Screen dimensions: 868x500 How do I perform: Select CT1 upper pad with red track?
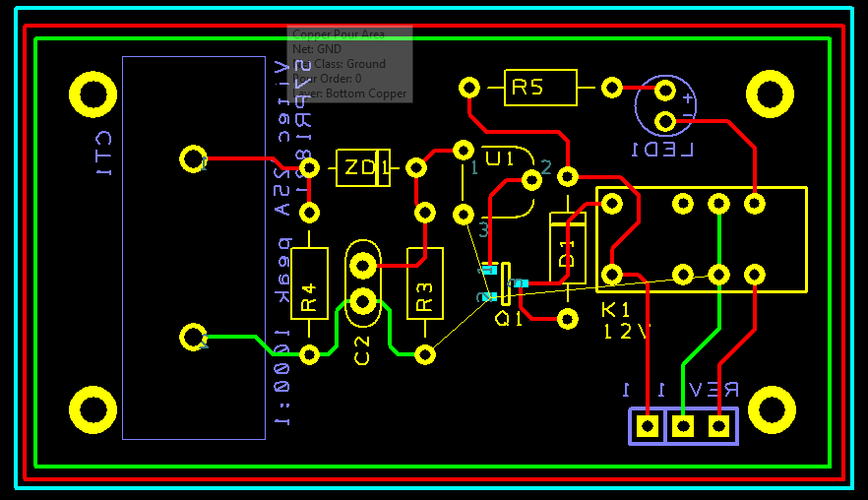[193, 158]
